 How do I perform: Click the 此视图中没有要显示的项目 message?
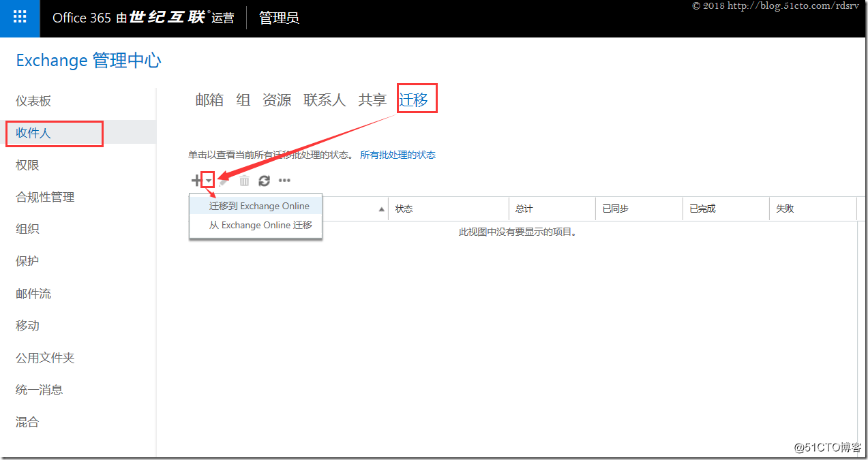point(518,232)
